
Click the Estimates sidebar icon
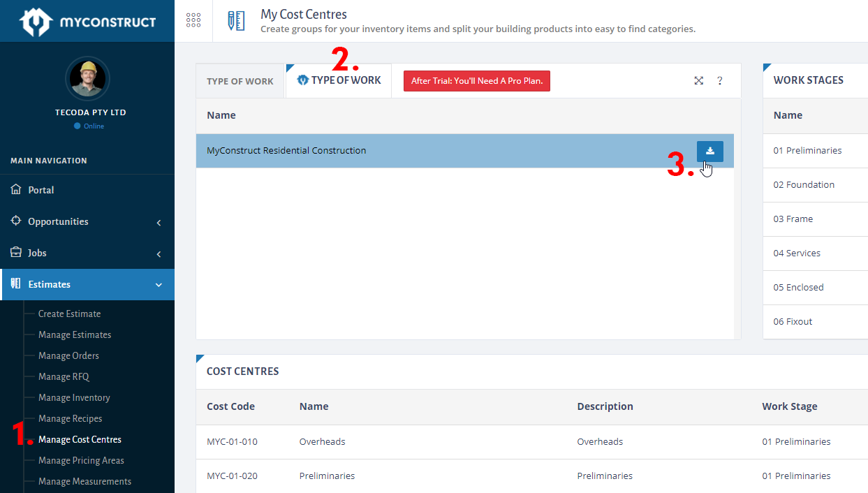16,284
